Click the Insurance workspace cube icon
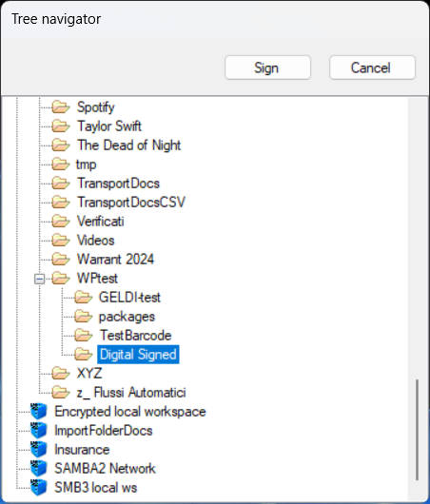 [x=39, y=450]
